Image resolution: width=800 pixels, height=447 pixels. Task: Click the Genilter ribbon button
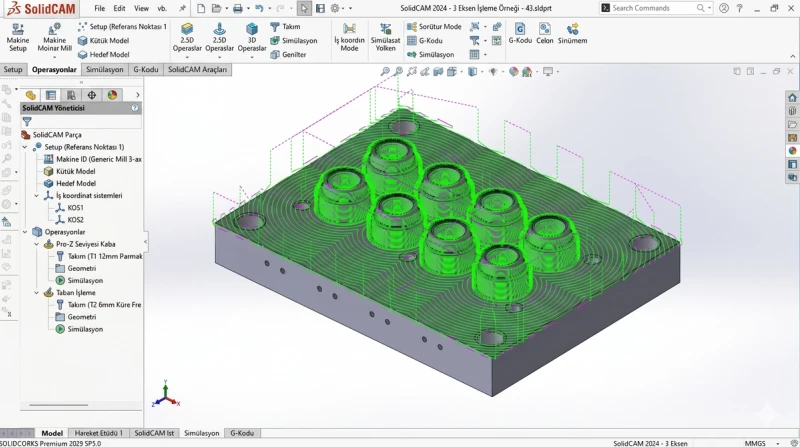pos(288,55)
